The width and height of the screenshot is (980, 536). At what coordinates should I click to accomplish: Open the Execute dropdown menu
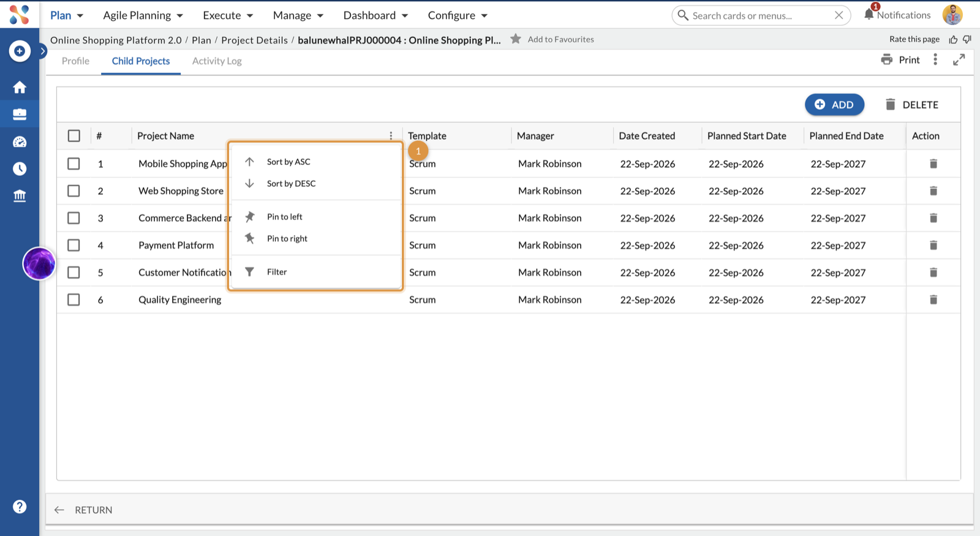228,15
